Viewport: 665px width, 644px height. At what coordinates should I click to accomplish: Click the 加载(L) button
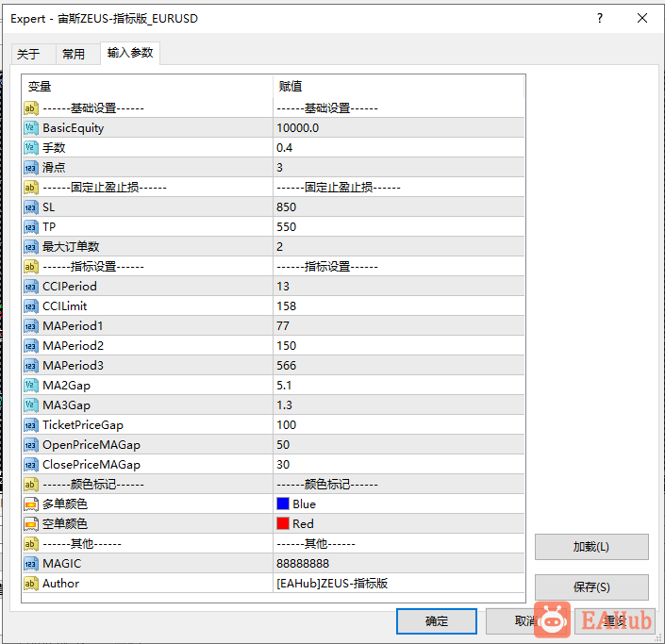point(591,547)
